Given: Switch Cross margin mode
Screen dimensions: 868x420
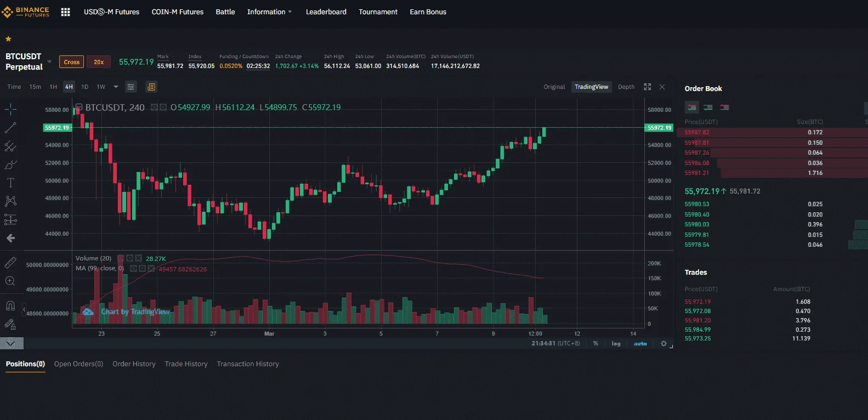Looking at the screenshot, I should 72,62.
